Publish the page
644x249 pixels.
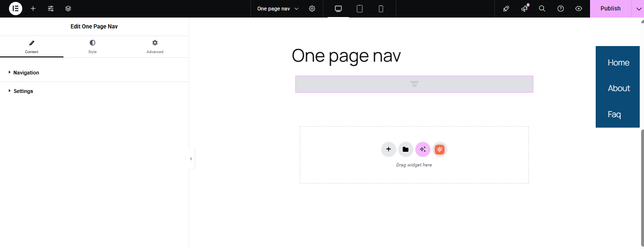610,9
